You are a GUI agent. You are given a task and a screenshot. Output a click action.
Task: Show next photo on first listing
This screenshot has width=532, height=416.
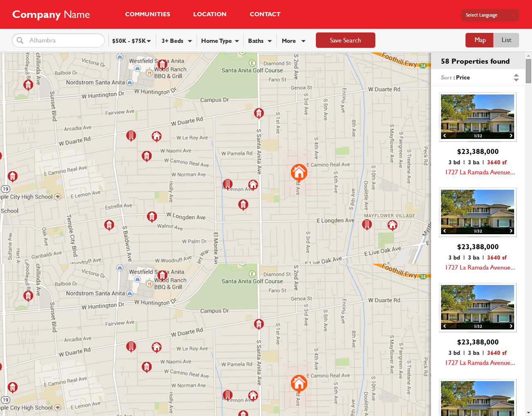tap(511, 136)
